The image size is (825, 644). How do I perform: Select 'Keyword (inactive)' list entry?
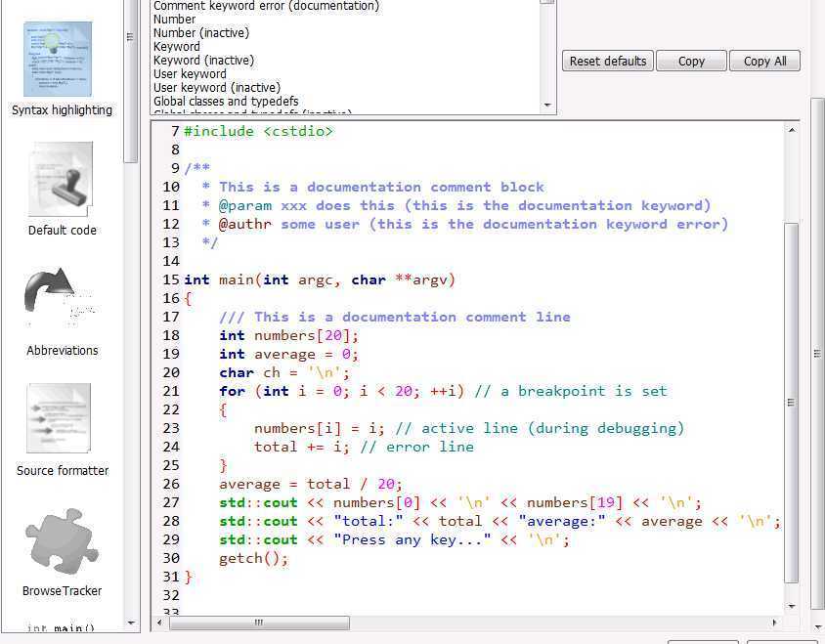203,60
